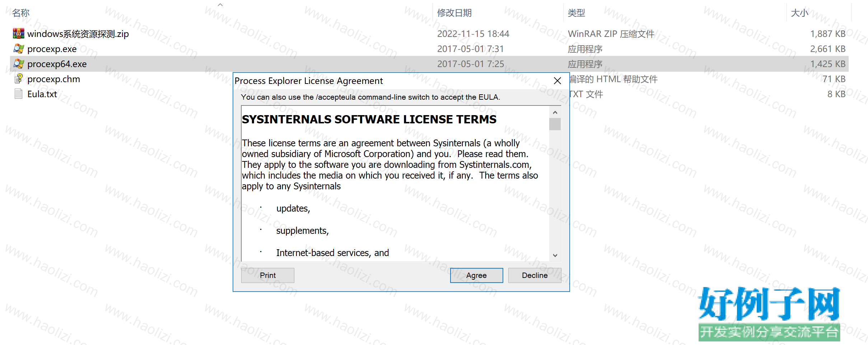Image resolution: width=868 pixels, height=345 pixels.
Task: Click the procexp64.exe application icon
Action: coord(19,64)
